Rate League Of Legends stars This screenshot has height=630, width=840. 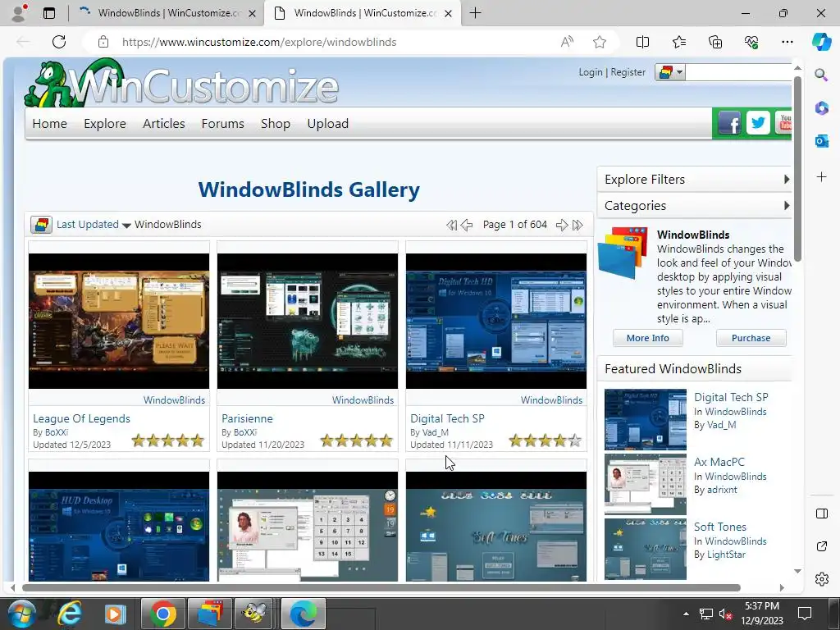pyautogui.click(x=167, y=441)
